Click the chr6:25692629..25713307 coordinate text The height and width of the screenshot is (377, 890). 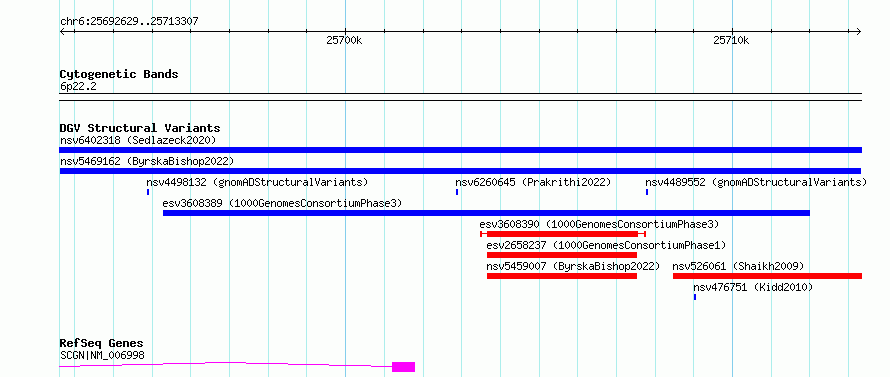tap(129, 22)
